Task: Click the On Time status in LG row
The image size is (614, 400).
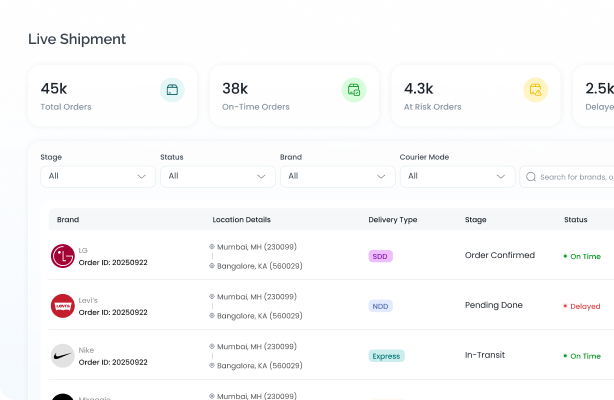Action: click(x=582, y=256)
